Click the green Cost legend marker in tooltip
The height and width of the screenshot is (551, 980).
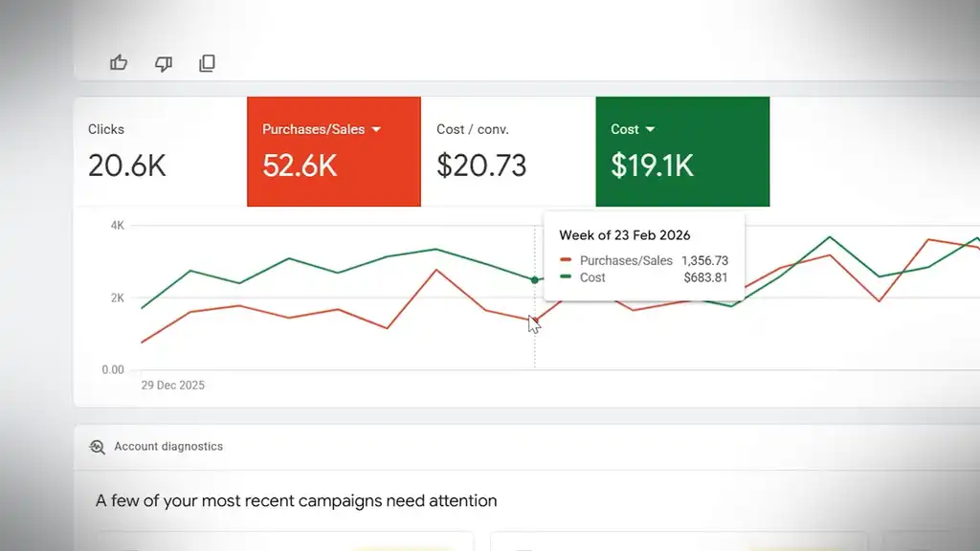click(x=566, y=276)
